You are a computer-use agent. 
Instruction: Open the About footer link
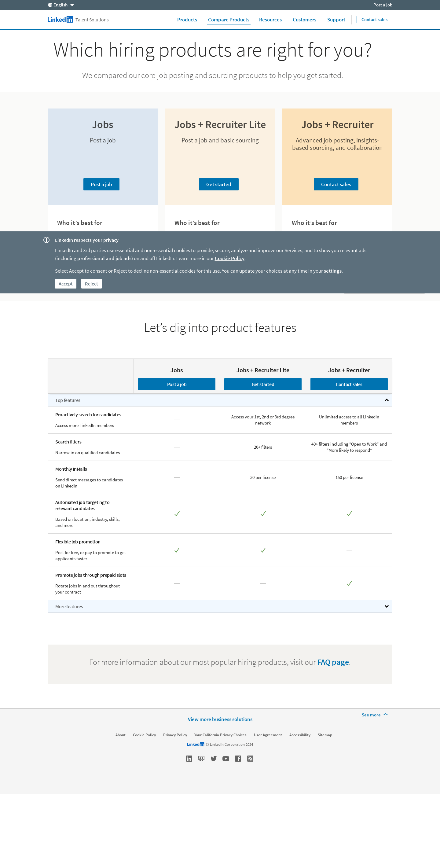(120, 735)
